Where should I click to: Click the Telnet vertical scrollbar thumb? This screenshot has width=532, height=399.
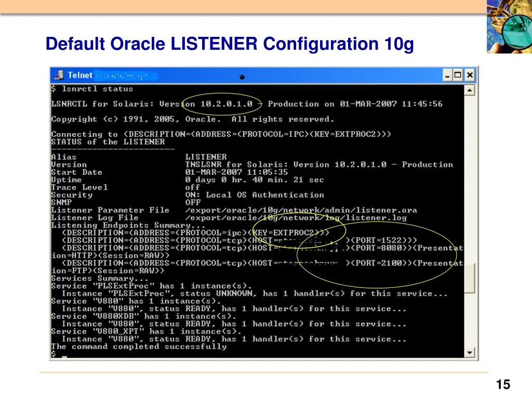[469, 278]
